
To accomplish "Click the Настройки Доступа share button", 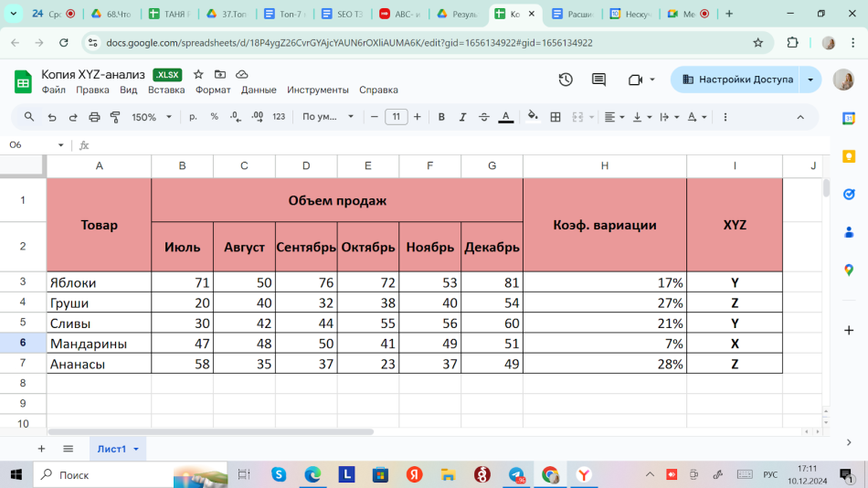I will click(736, 80).
